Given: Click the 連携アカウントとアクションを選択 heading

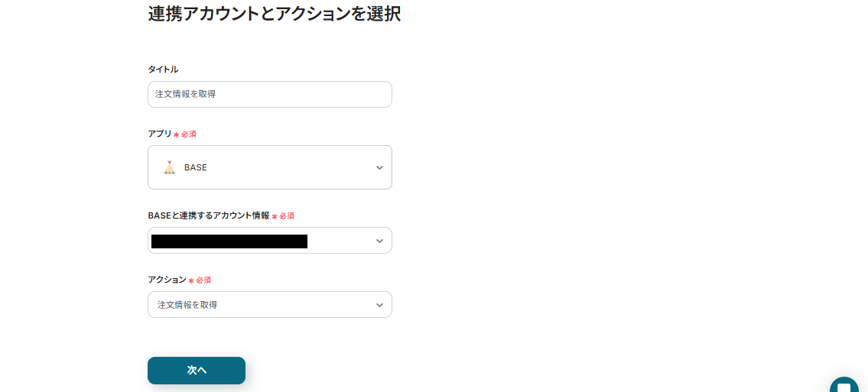Looking at the screenshot, I should tap(274, 14).
